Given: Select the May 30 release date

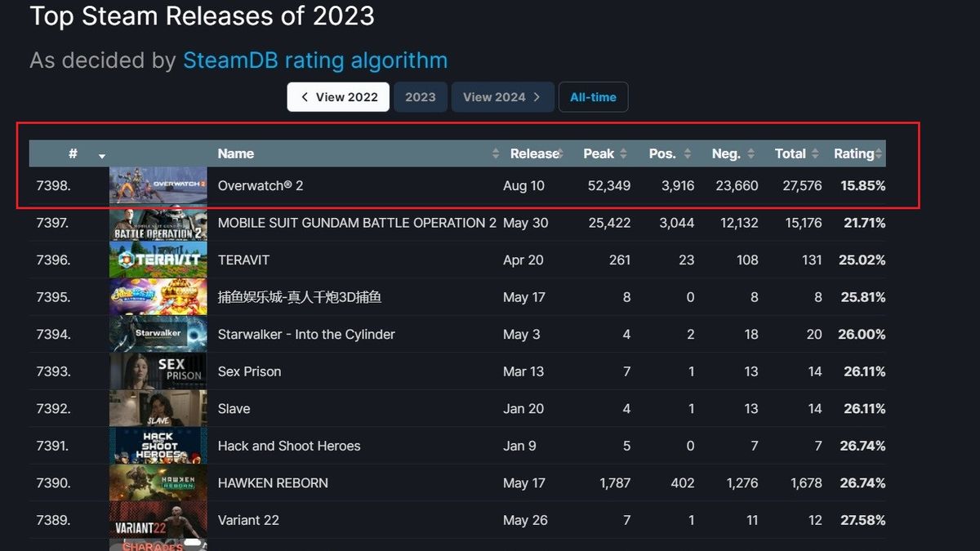Looking at the screenshot, I should point(526,223).
